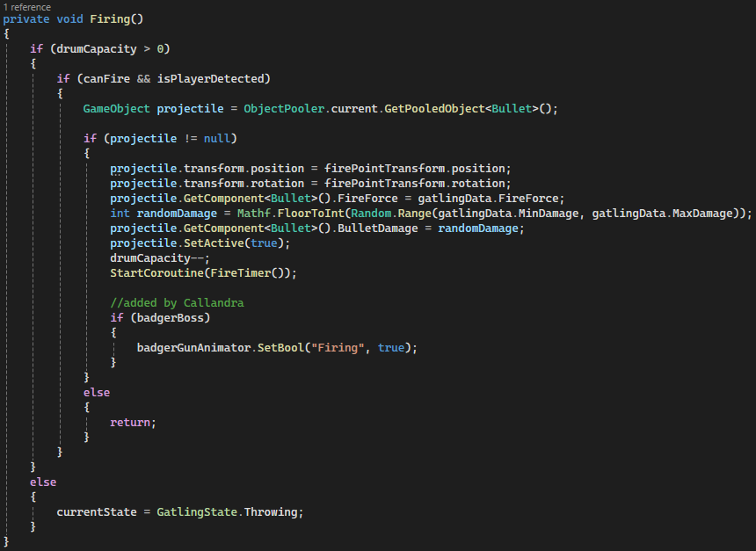Click gatlingData.FireForce value
Viewport: 756px width, 551px height.
[488, 199]
